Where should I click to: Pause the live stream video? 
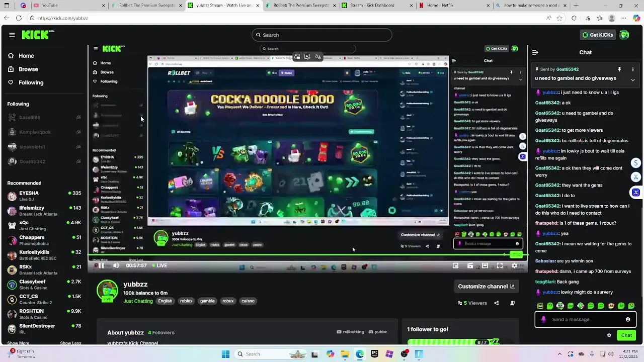(x=101, y=265)
